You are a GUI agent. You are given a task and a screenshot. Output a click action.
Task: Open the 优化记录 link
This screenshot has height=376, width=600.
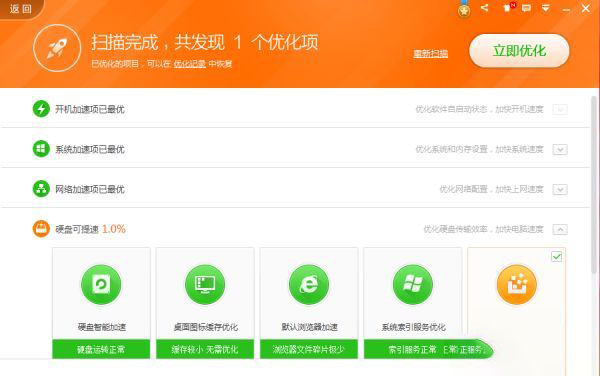pyautogui.click(x=190, y=63)
